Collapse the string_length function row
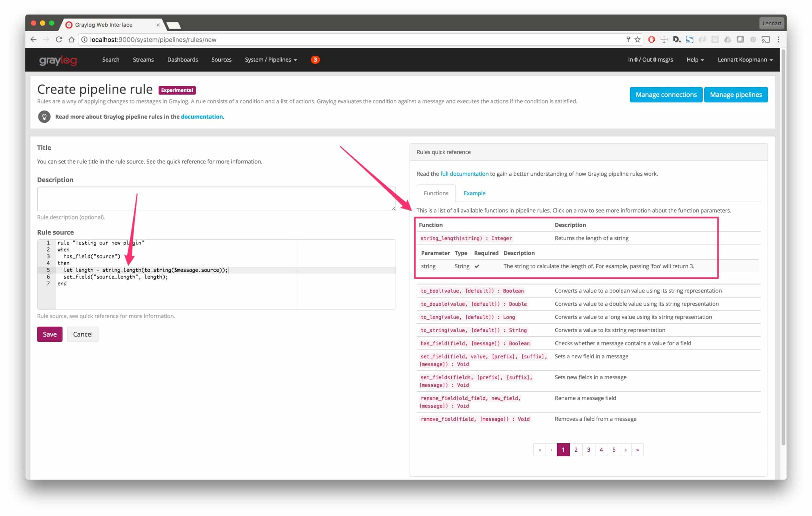The height and width of the screenshot is (516, 812). click(x=466, y=238)
